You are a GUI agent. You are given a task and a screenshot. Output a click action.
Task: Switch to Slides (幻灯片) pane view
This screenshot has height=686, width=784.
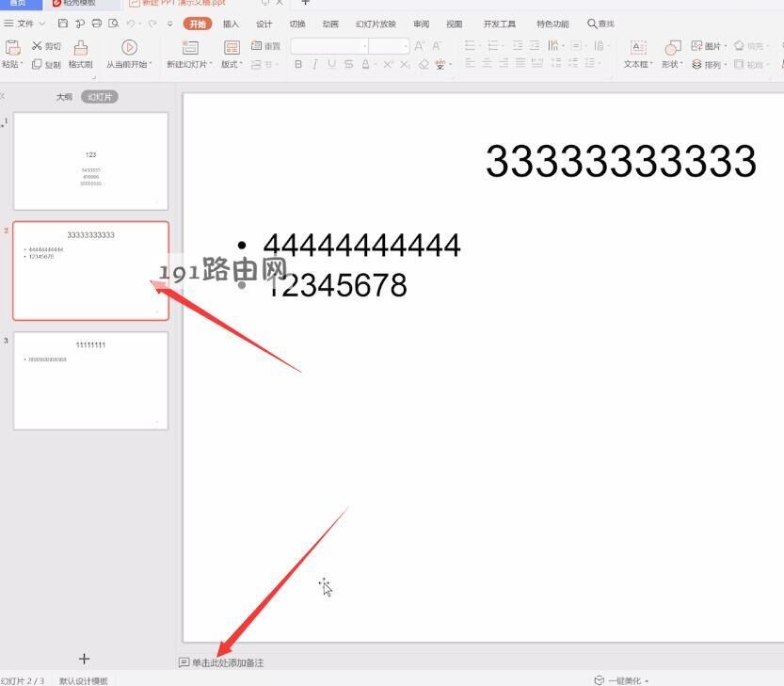(x=100, y=97)
